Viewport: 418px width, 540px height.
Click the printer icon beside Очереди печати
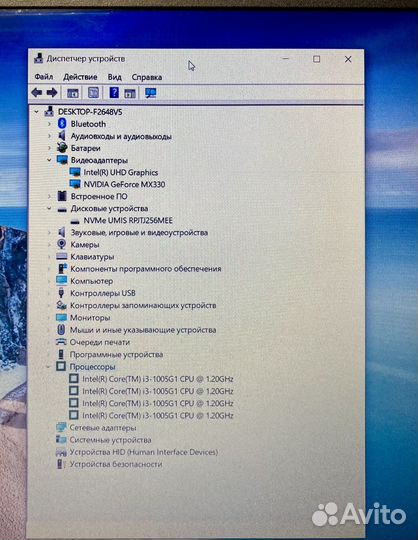pos(61,342)
